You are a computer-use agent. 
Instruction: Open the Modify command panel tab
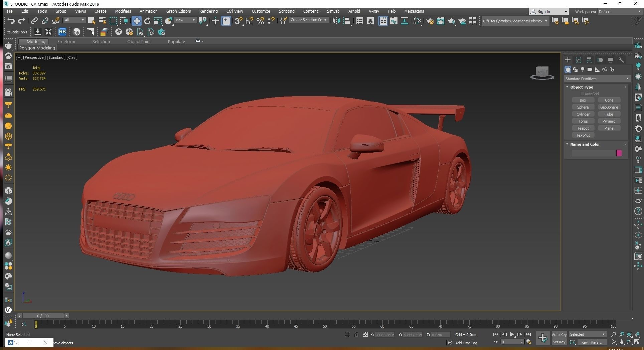coord(579,60)
